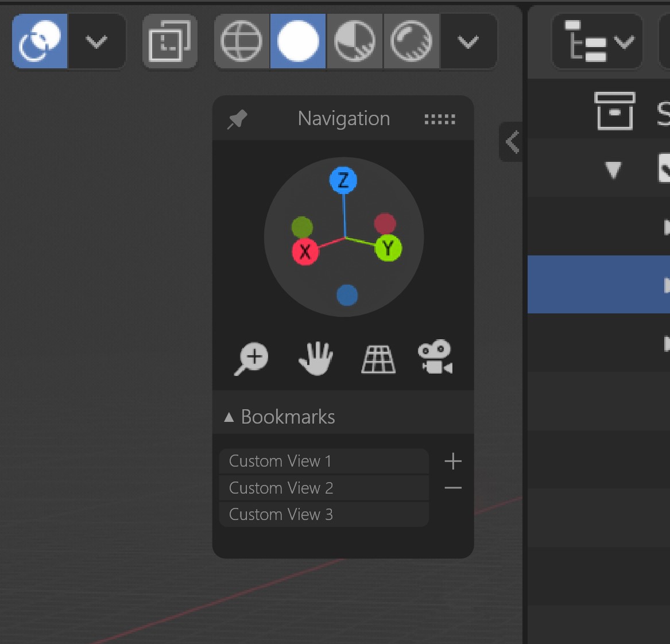670x644 pixels.
Task: Switch to rendered viewport shading
Action: click(x=412, y=41)
